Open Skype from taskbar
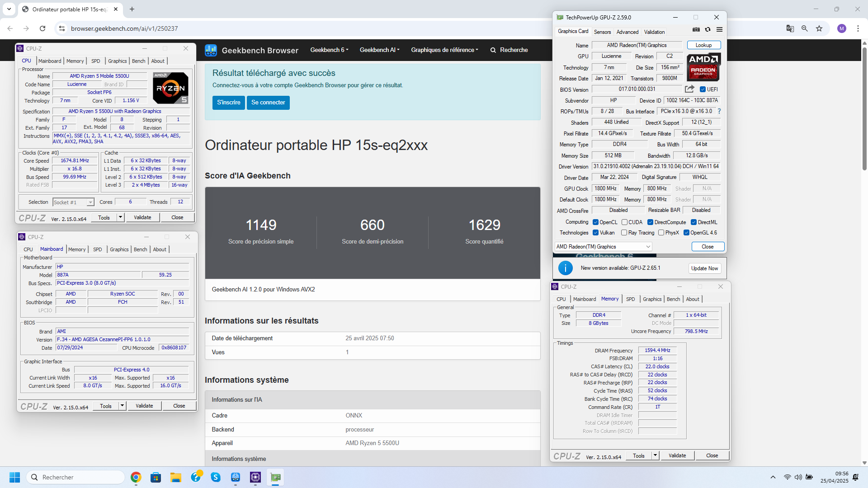The image size is (868, 488). 216,477
